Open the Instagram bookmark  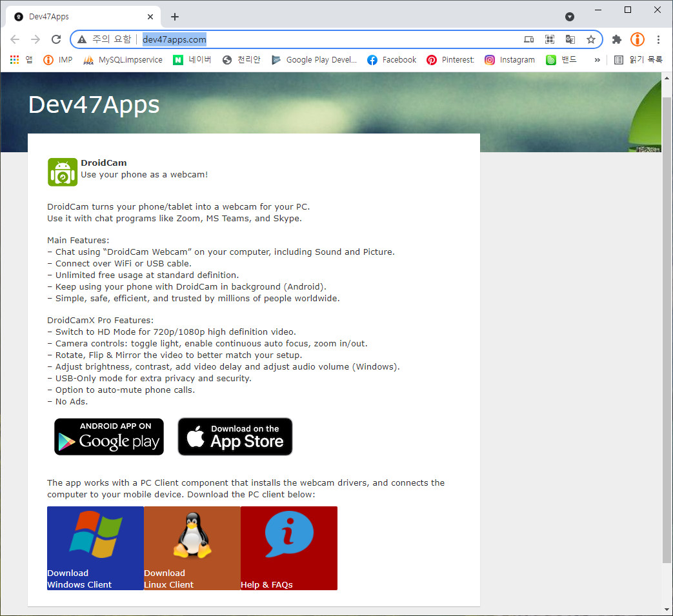510,59
